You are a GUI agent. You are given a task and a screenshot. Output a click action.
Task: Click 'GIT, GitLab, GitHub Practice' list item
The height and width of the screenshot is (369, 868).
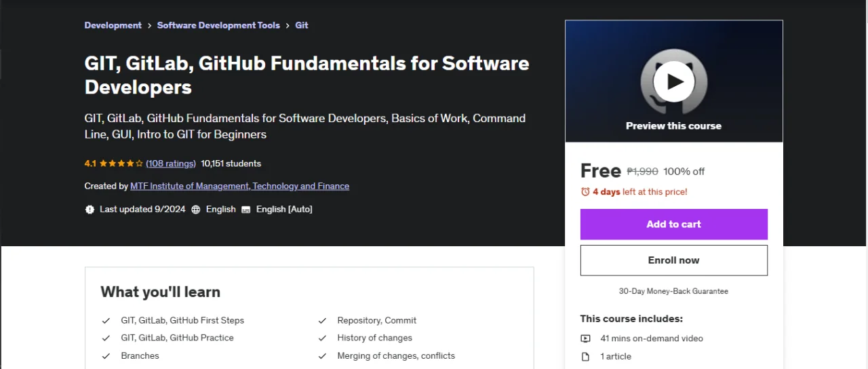(x=178, y=338)
